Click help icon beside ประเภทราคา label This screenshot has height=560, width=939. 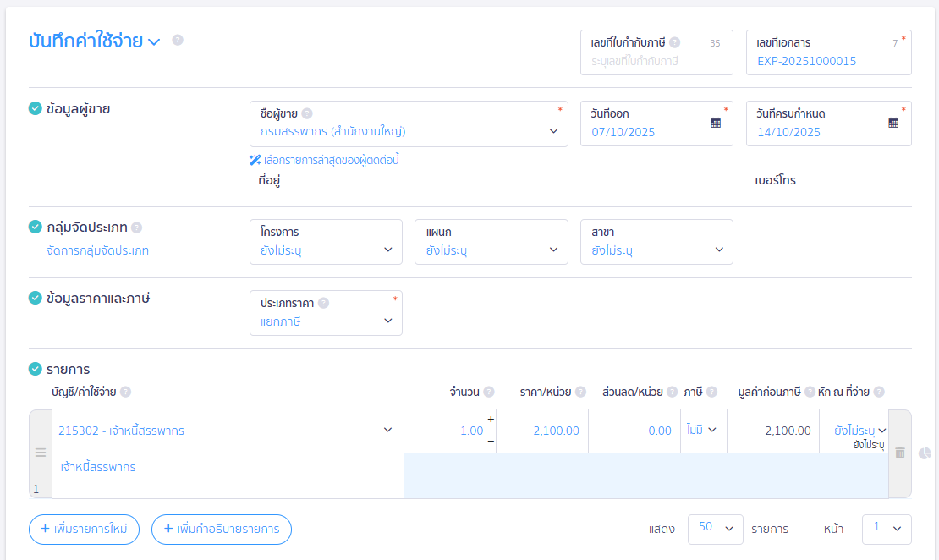(323, 303)
